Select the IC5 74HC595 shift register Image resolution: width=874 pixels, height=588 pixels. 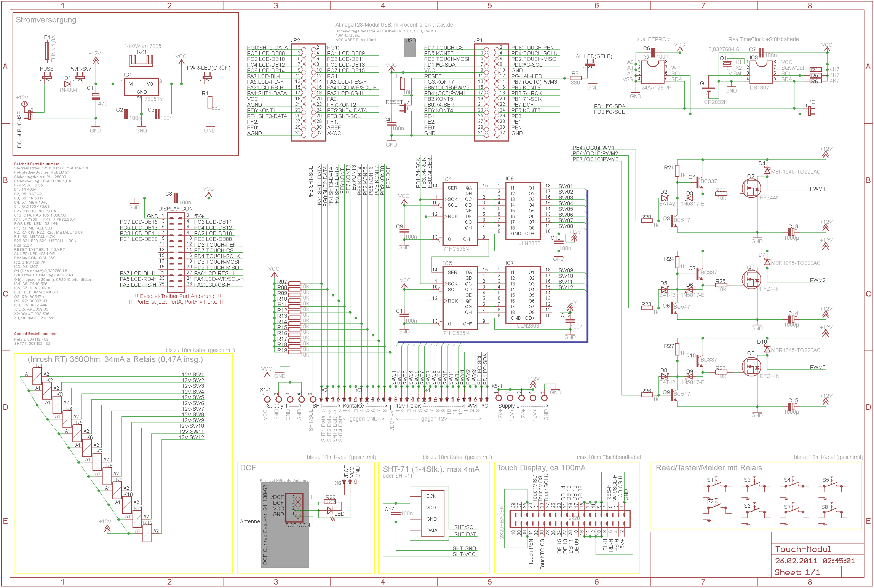tap(460, 298)
